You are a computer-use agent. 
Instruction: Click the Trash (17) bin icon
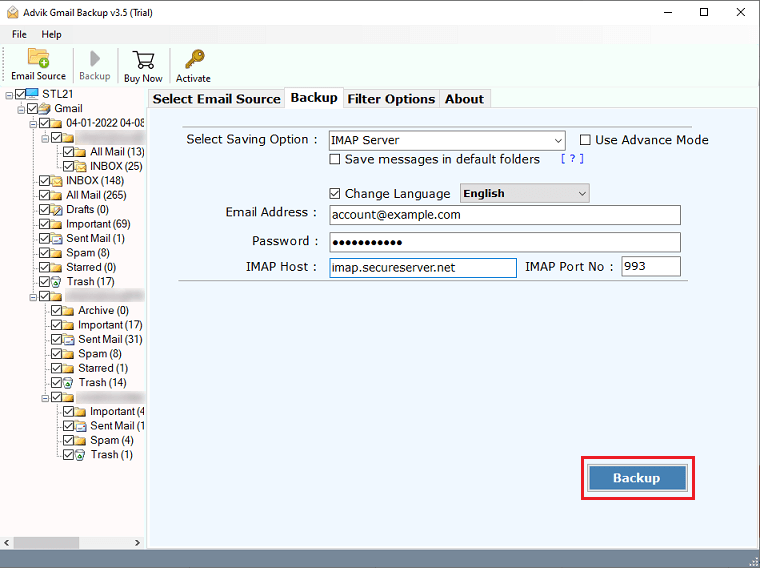(x=57, y=282)
